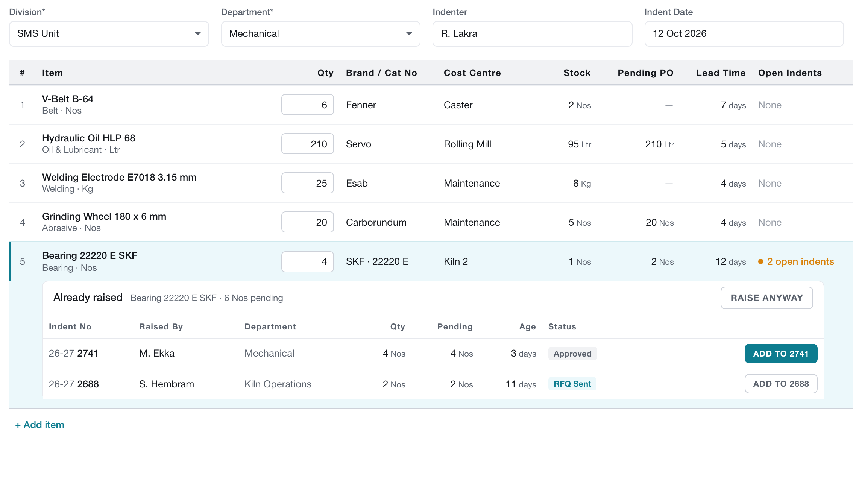Edit quantity field for Hydraulic Oil HLP 68

pos(308,144)
